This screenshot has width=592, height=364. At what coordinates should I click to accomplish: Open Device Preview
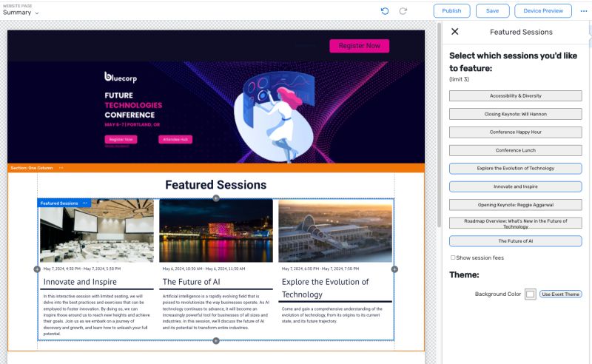point(543,10)
